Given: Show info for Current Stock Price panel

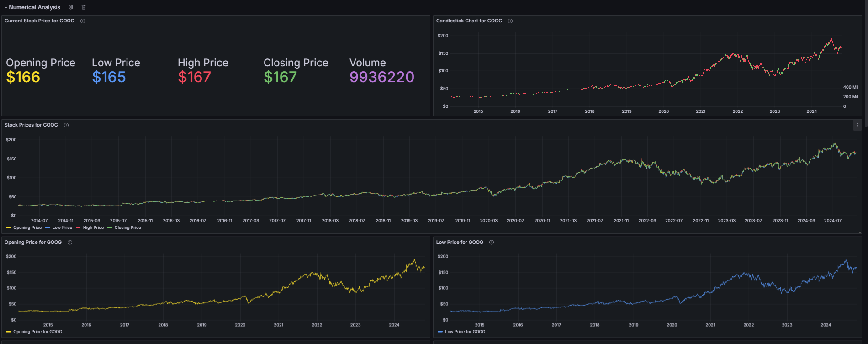Looking at the screenshot, I should [x=83, y=21].
